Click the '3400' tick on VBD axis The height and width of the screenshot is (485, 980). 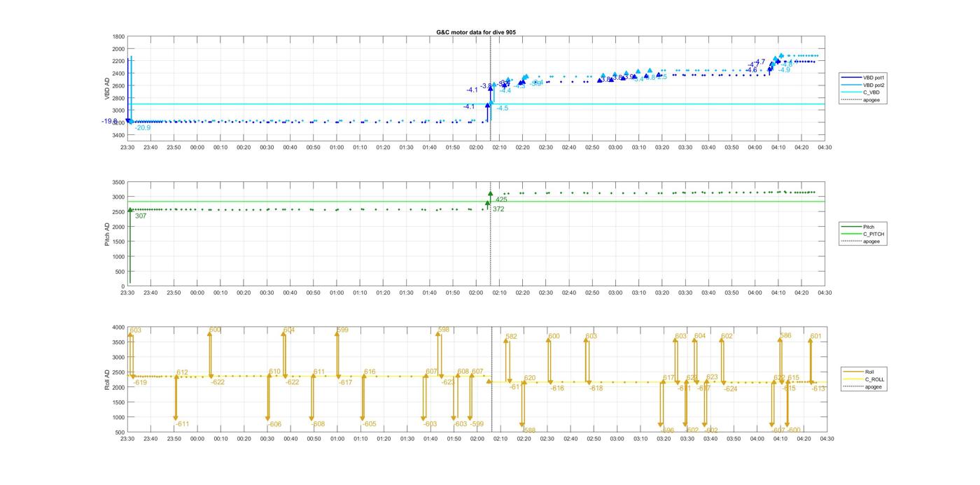119,135
